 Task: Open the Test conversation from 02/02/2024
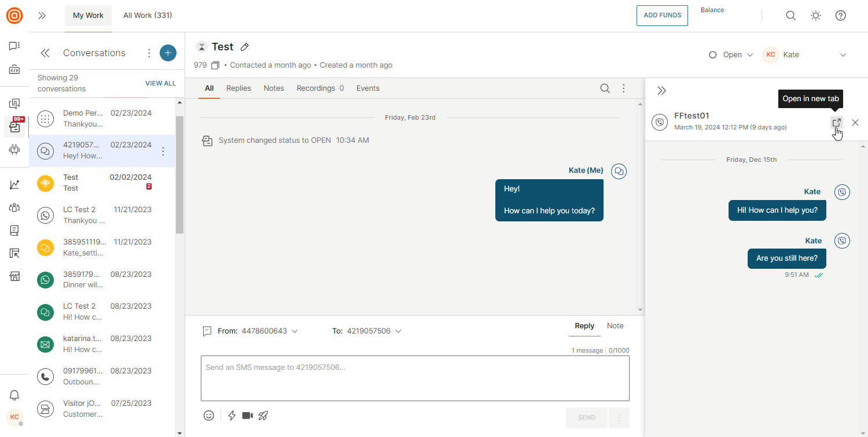point(102,183)
